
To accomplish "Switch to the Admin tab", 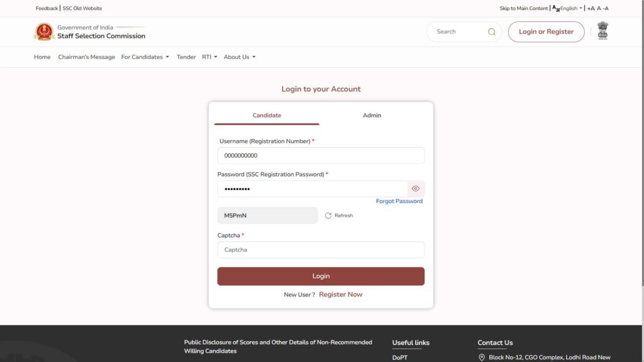I will click(372, 115).
